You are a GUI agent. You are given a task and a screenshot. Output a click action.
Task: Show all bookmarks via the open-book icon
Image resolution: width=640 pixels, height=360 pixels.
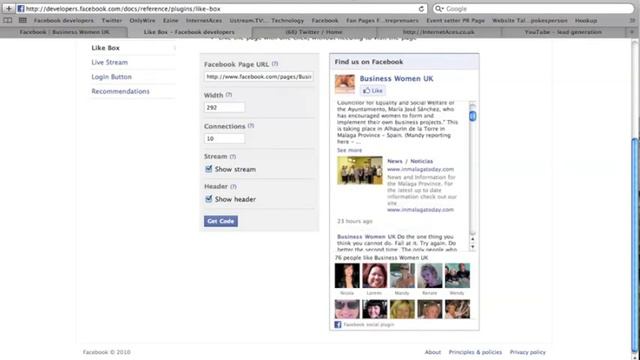(8, 20)
